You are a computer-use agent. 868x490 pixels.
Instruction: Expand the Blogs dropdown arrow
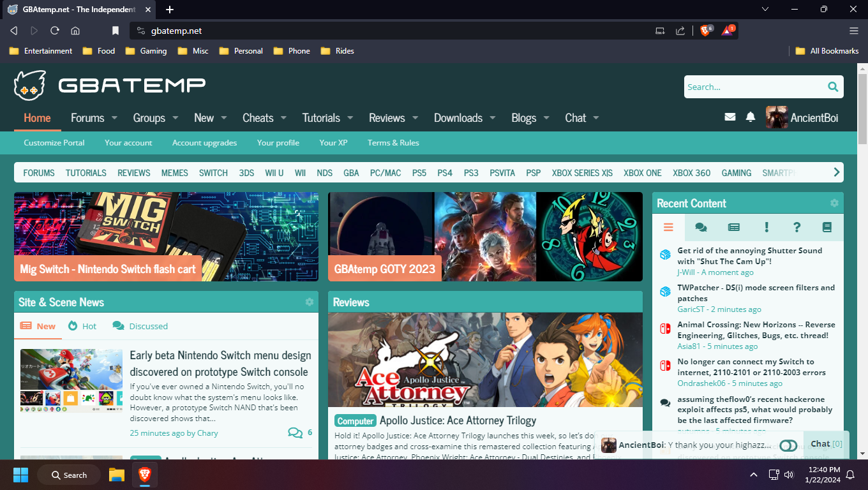point(546,118)
